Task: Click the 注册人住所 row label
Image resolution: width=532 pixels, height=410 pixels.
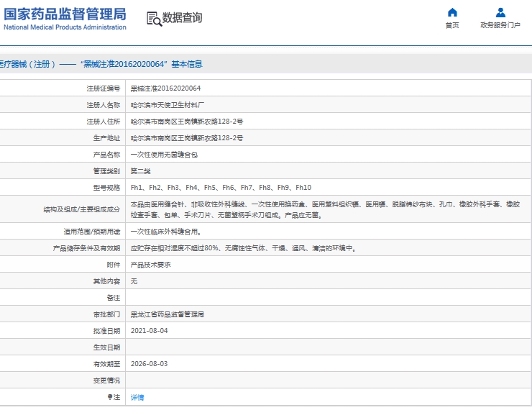Action: (104, 121)
